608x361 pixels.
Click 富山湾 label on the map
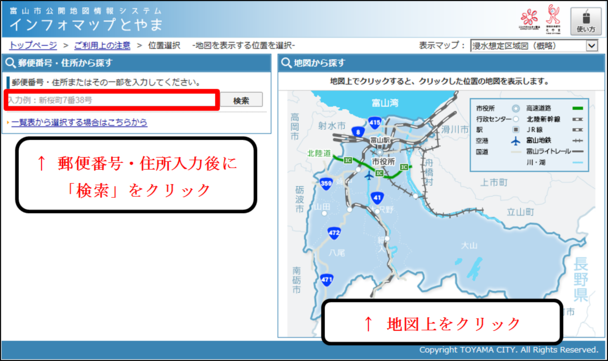[385, 103]
